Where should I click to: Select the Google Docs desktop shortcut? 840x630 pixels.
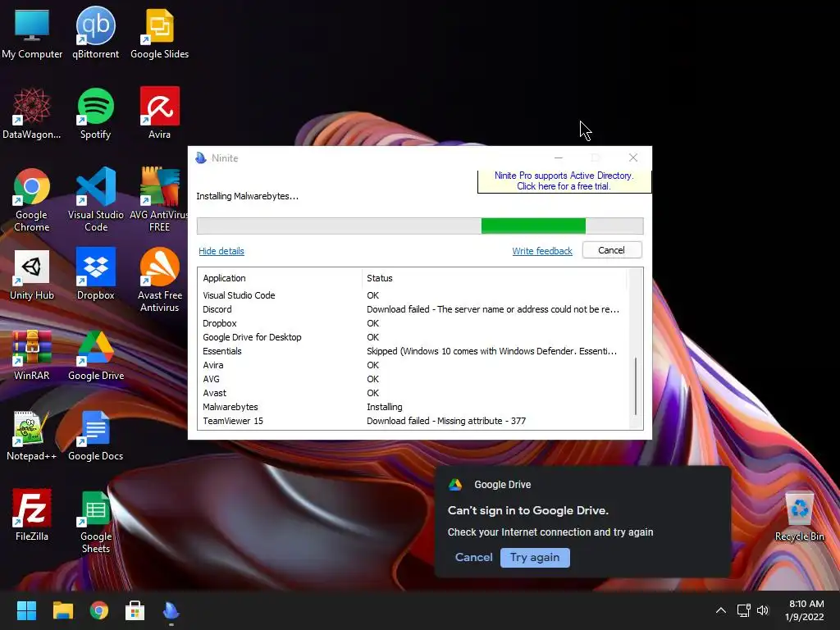95,435
